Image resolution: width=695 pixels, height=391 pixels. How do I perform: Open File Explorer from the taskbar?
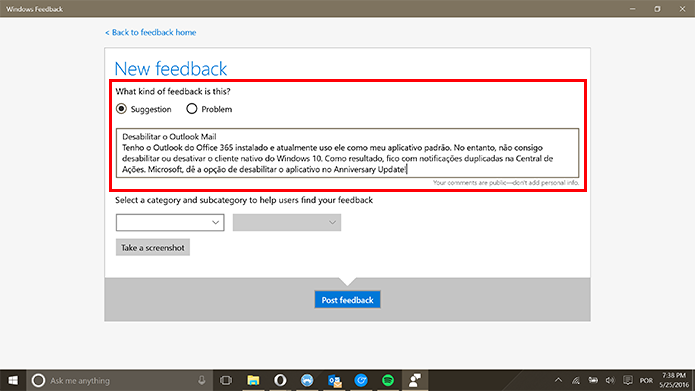(x=253, y=380)
